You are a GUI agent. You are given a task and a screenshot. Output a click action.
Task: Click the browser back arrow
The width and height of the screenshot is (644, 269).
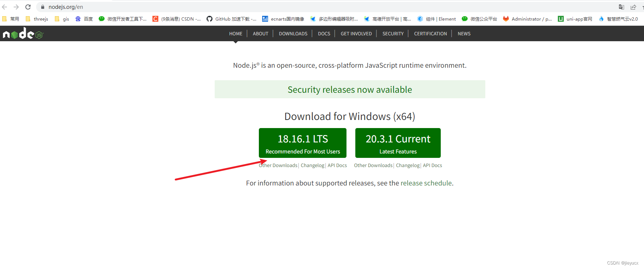(x=4, y=7)
